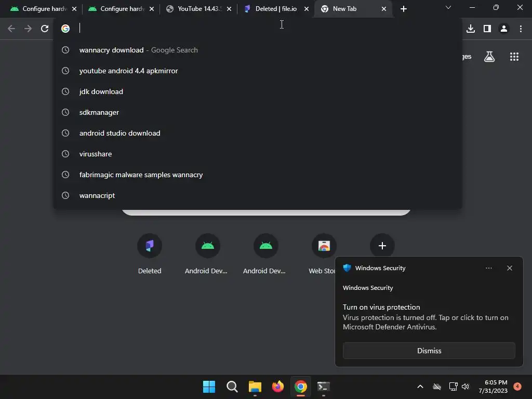
Task: Close the Windows Security notification
Action: click(510, 268)
